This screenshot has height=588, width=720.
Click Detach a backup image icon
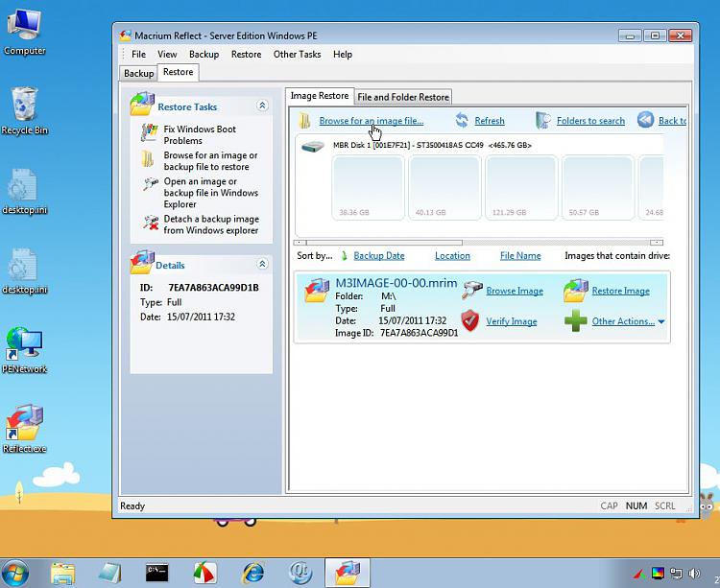coord(150,223)
